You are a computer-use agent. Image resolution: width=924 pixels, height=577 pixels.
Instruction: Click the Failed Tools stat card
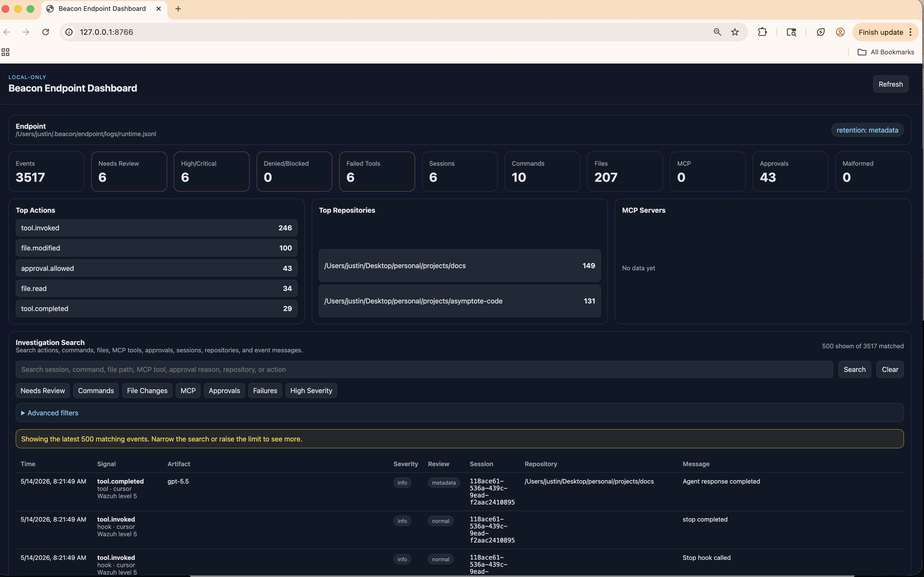377,172
